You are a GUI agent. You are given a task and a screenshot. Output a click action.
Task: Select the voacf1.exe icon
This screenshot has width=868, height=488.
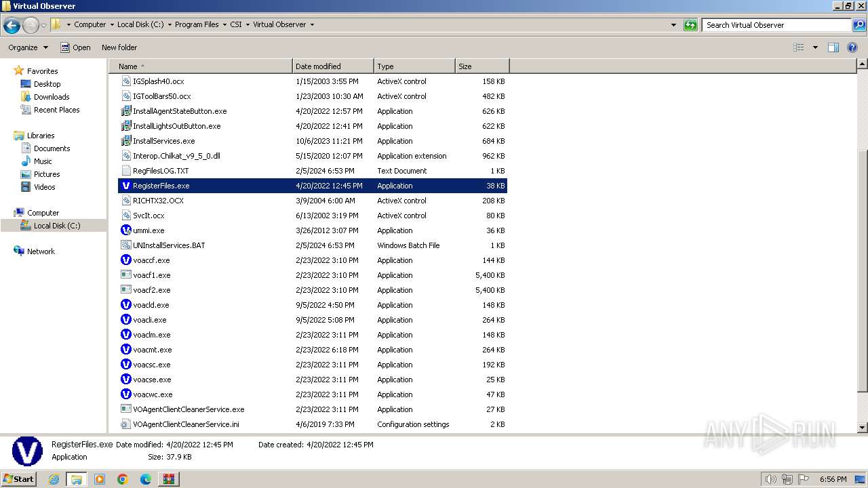pos(125,274)
